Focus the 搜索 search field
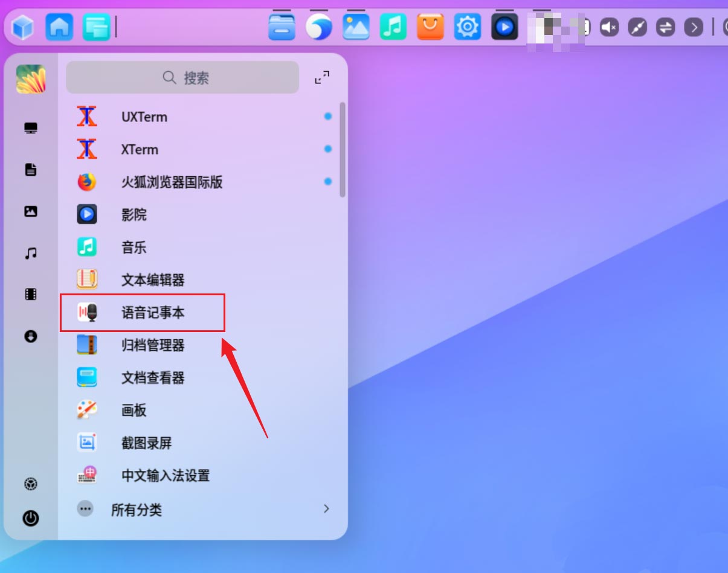The image size is (728, 573). pos(182,77)
